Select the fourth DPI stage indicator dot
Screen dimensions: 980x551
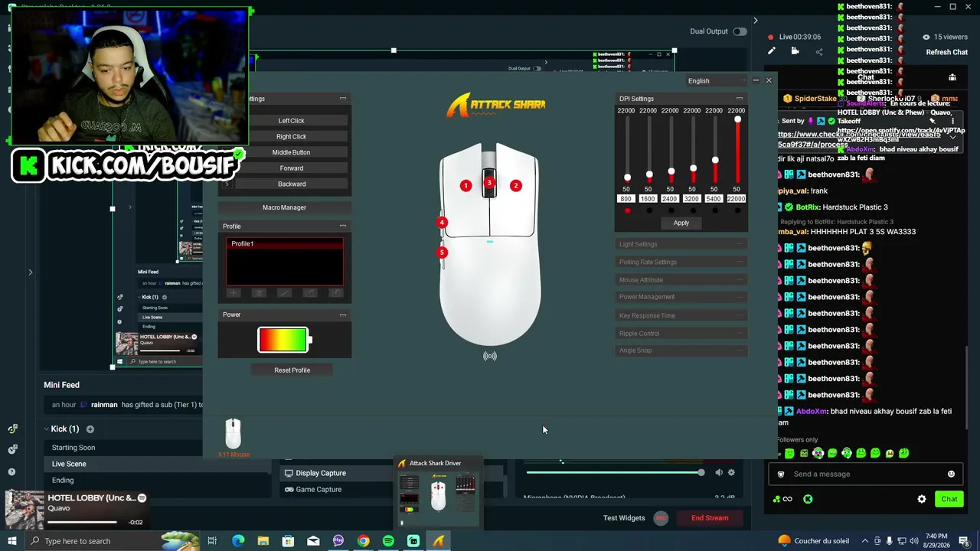pos(693,210)
